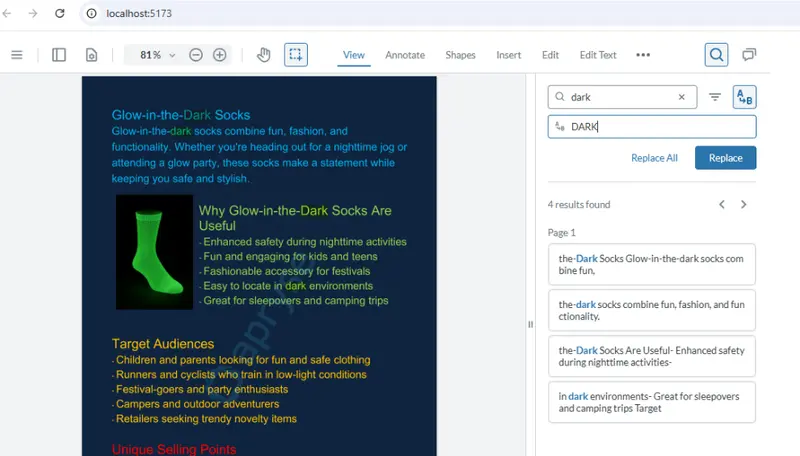Toggle the left side panel icon

coord(59,55)
